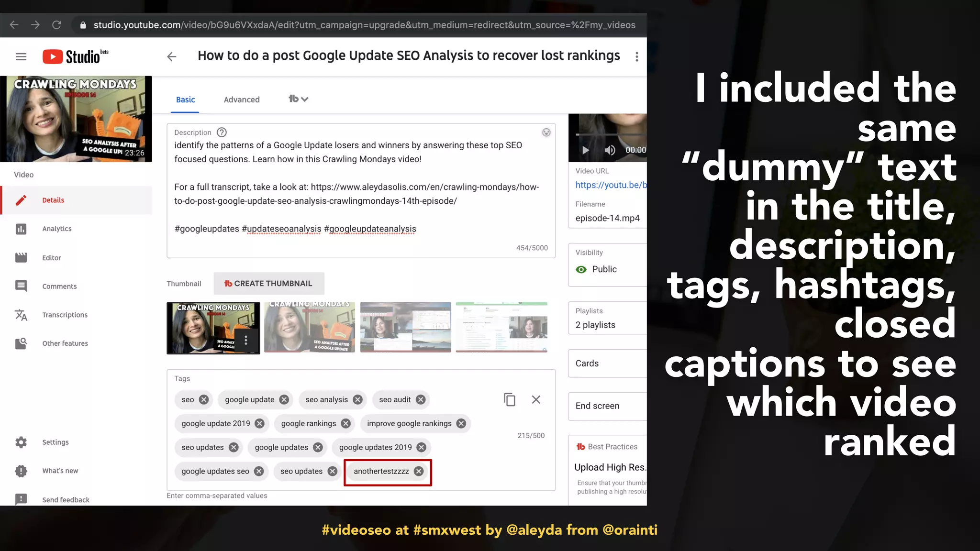Click the Best Practices TubeBuddy header
The width and height of the screenshot is (980, 551).
click(607, 447)
